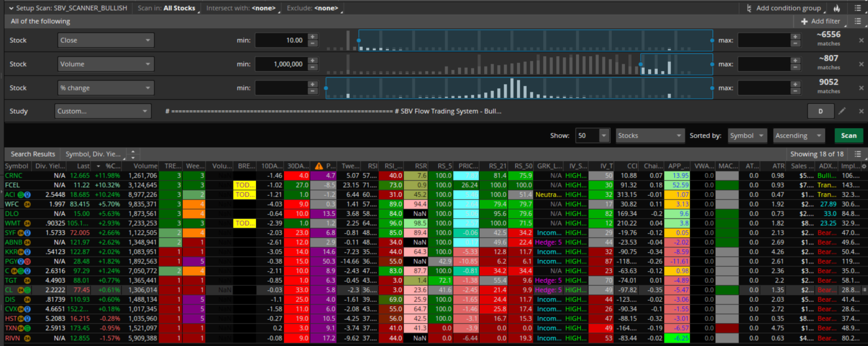
Task: Open the column settings gear icon
Action: pyautogui.click(x=863, y=166)
